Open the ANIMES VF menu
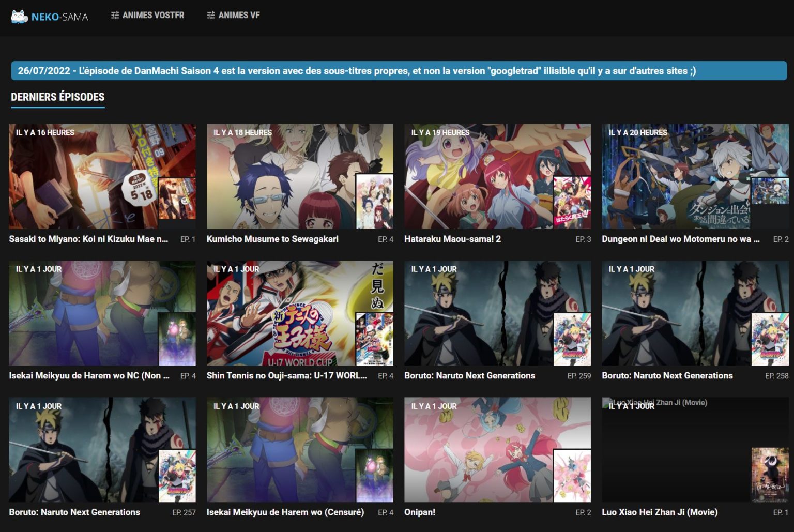Screen dimensions: 794x532 pyautogui.click(x=239, y=15)
